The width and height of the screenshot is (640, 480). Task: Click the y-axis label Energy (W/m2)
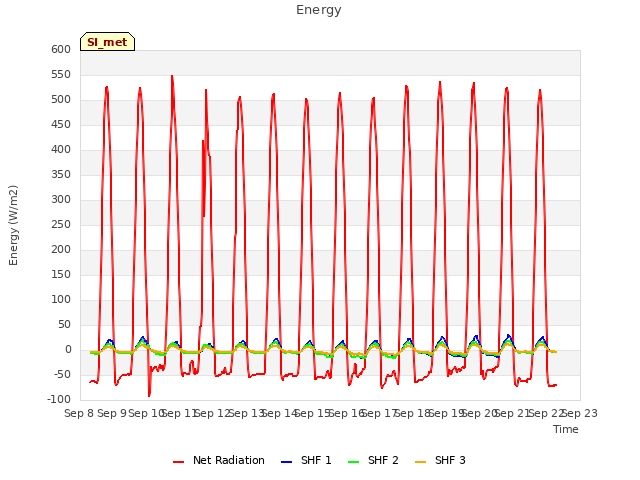tap(13, 225)
